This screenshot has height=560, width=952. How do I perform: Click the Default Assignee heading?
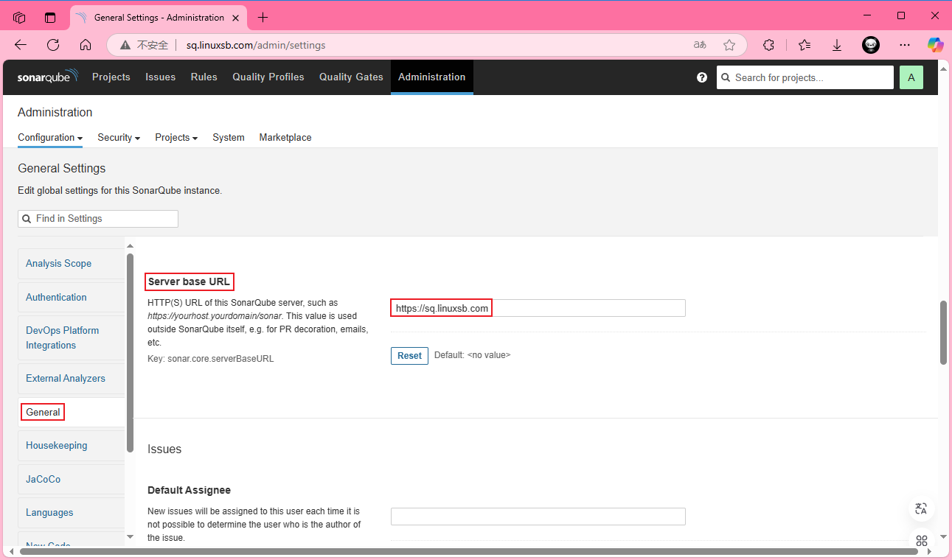point(189,490)
